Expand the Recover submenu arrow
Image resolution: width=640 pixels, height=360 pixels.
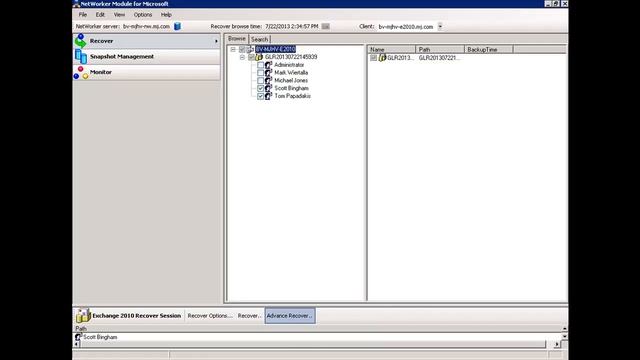[216, 41]
